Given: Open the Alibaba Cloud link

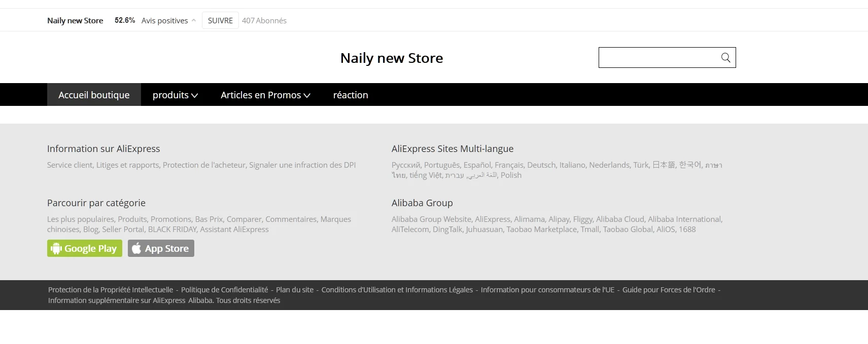Looking at the screenshot, I should click(x=620, y=219).
